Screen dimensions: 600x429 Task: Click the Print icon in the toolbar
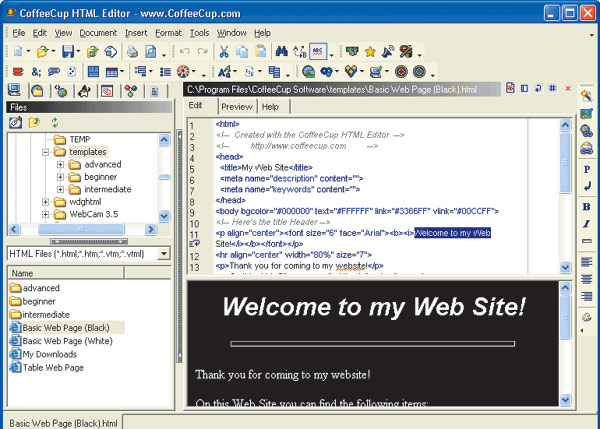click(132, 51)
